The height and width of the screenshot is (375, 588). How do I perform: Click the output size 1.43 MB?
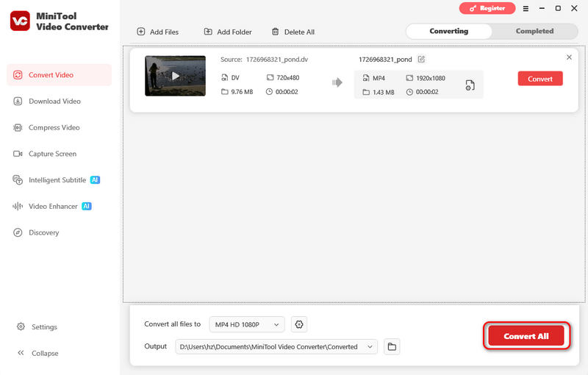(x=383, y=92)
